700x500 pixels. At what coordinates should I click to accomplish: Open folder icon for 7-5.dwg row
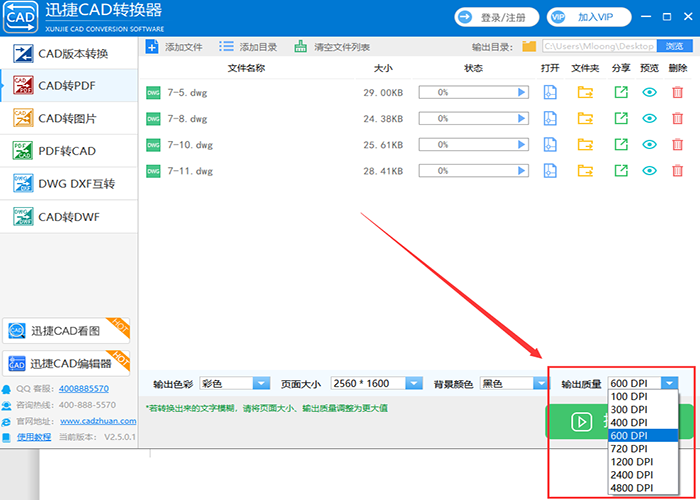pos(585,92)
